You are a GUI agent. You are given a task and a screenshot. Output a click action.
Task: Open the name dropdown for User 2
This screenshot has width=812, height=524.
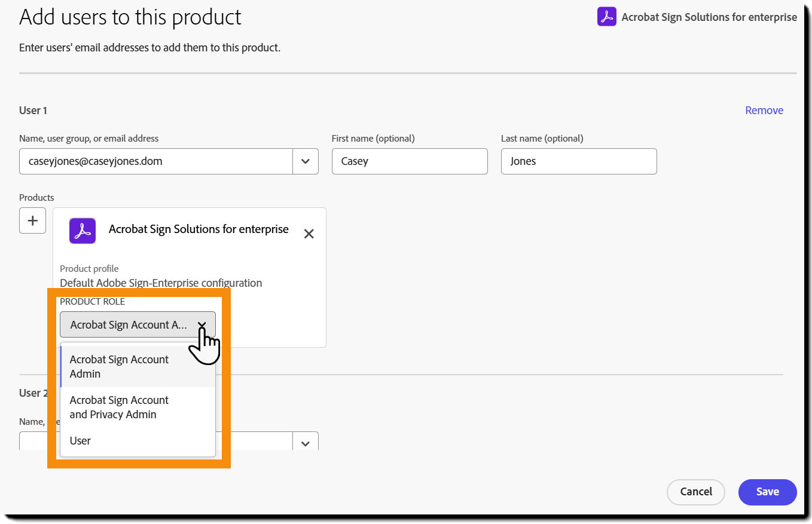(x=305, y=442)
